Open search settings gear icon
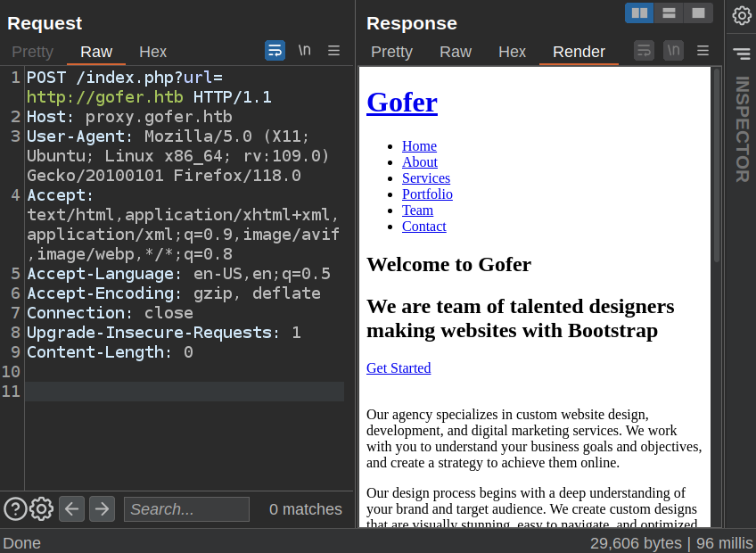The width and height of the screenshot is (756, 553). pos(42,509)
